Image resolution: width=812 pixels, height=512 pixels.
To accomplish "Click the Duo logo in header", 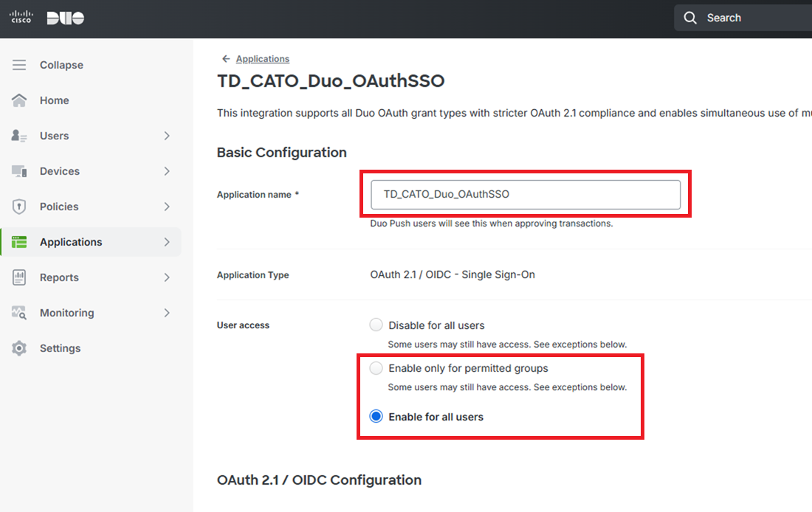I will [x=65, y=18].
